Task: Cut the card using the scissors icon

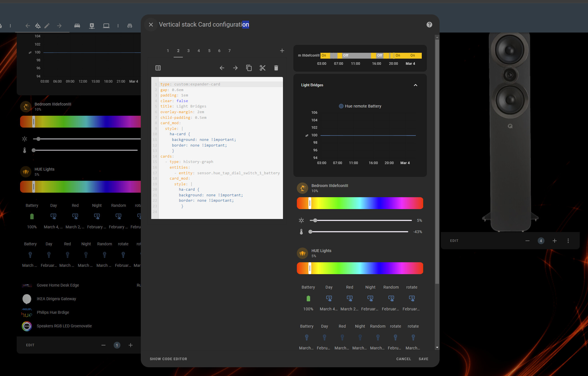Action: click(262, 68)
